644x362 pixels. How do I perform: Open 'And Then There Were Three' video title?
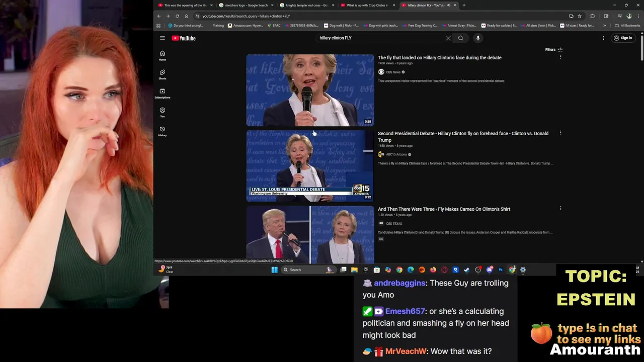pos(444,209)
